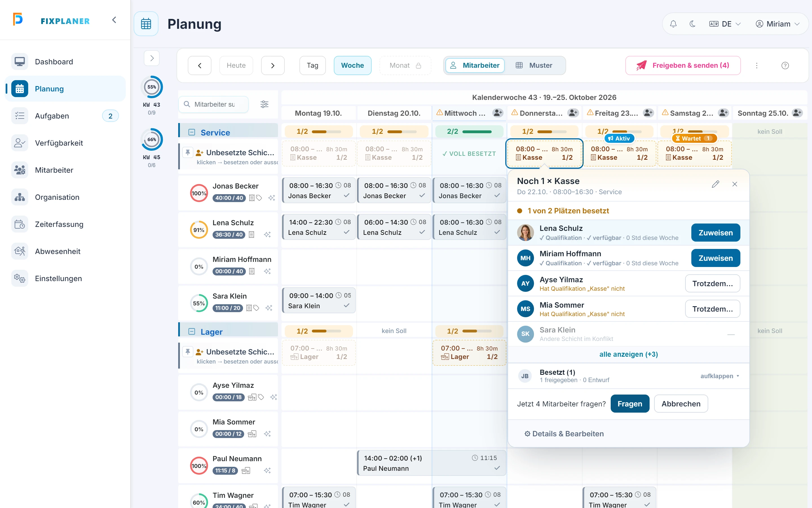
Task: Click add-person icon on Sonntag 25.10.
Action: coord(797,113)
